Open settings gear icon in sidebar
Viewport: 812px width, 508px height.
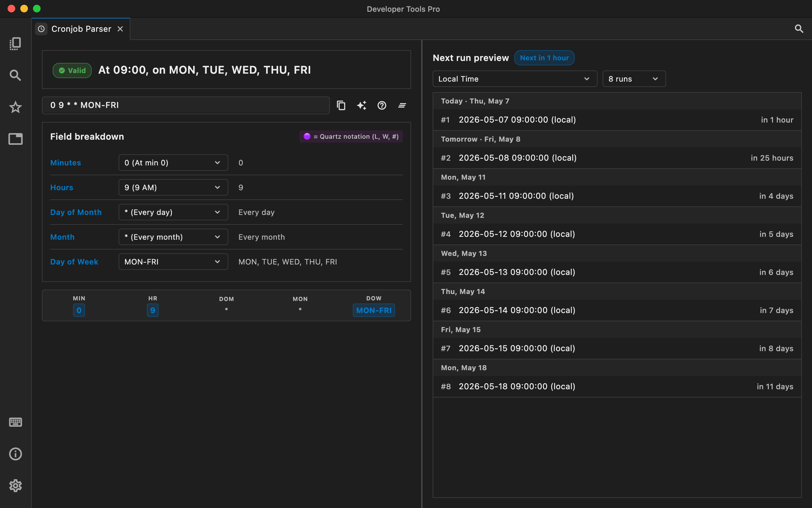(x=16, y=485)
